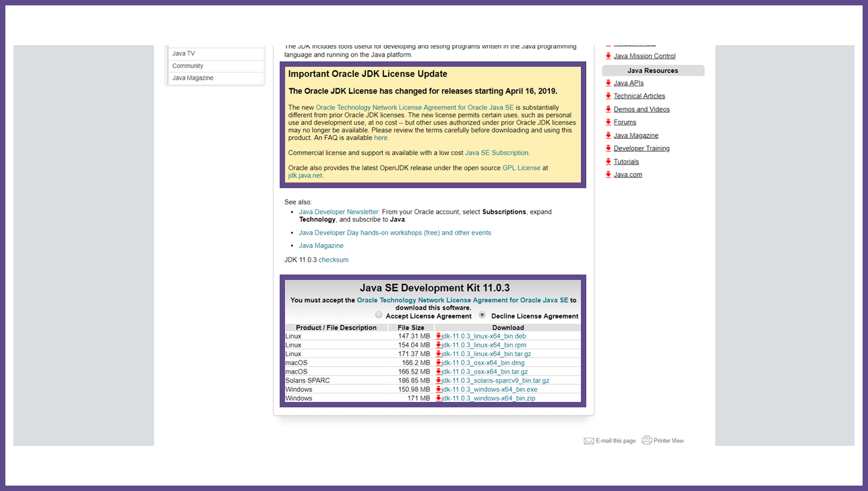The image size is (868, 491).
Task: Download jdk-11.0.3_windows-x64_bin.zip
Action: [489, 398]
